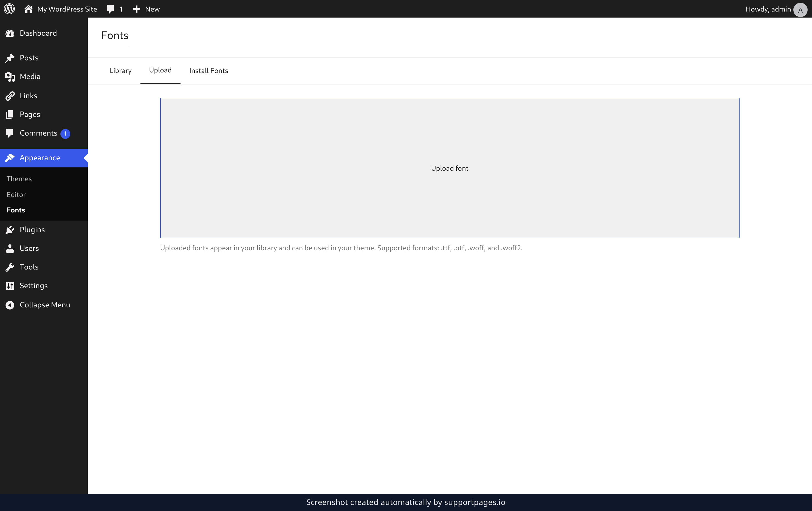Click the Dashboard menu label
812x511 pixels.
(38, 33)
